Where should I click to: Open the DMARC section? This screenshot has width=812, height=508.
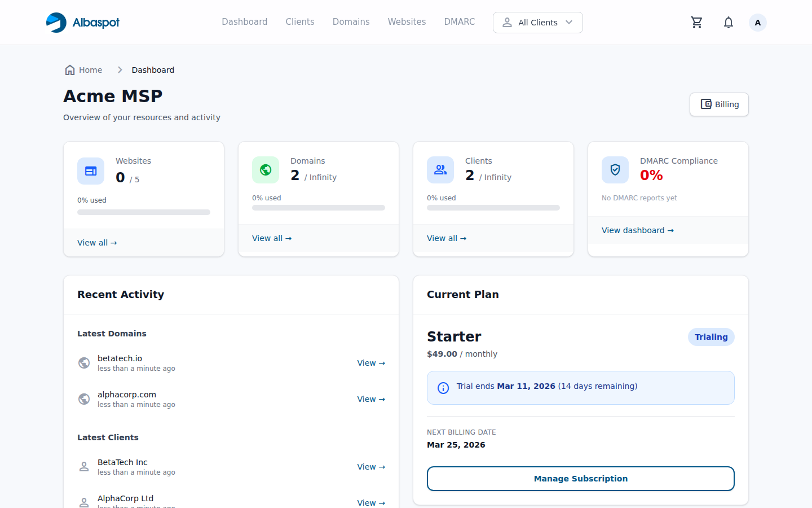coord(459,21)
